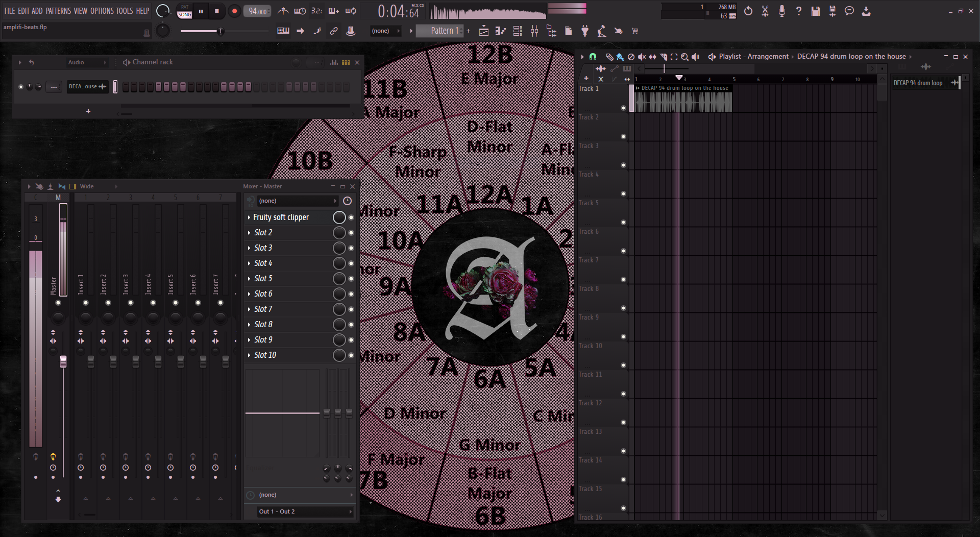Mute the DECAP channel in the Channel rack
Image resolution: width=980 pixels, height=537 pixels.
[x=21, y=87]
